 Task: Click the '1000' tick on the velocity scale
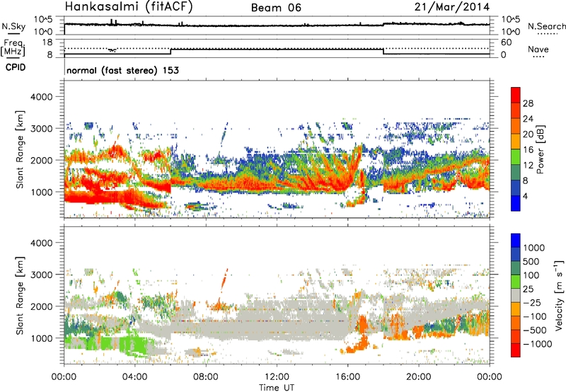[x=534, y=248]
